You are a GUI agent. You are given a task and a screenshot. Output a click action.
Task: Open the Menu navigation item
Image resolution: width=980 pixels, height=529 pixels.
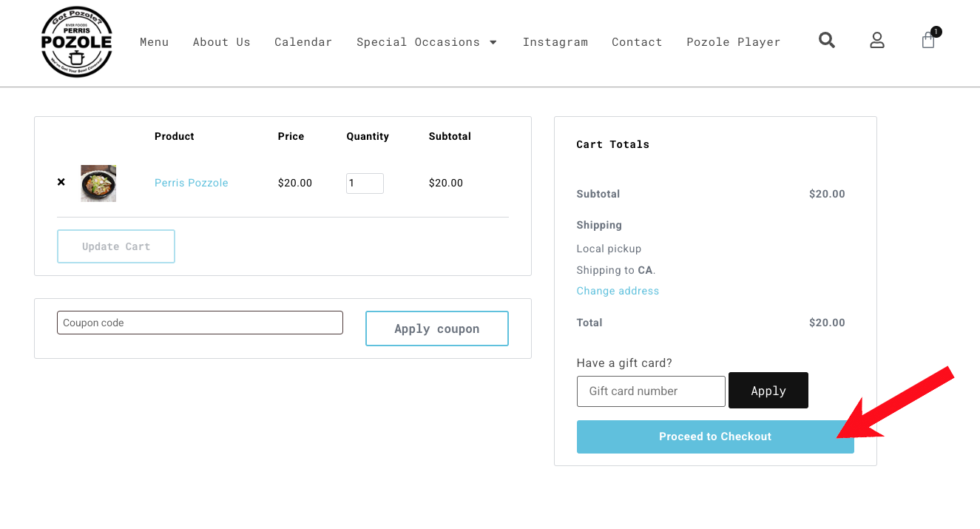point(155,42)
